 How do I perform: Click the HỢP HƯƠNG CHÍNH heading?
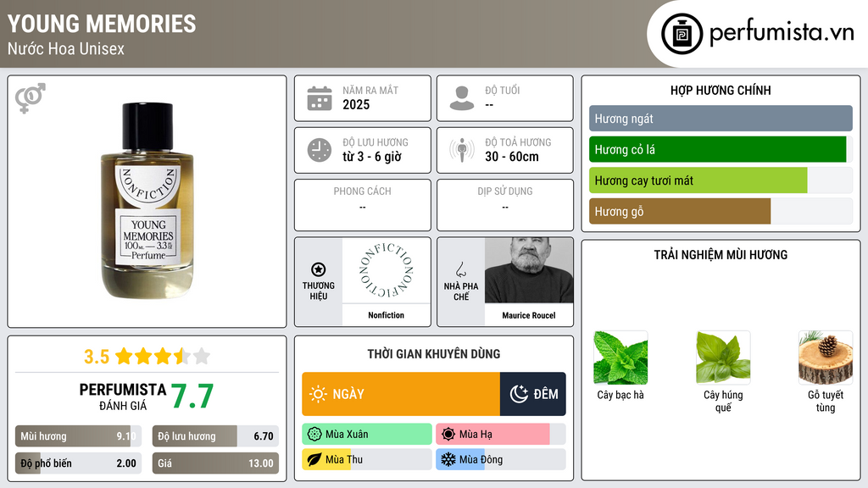(x=721, y=90)
